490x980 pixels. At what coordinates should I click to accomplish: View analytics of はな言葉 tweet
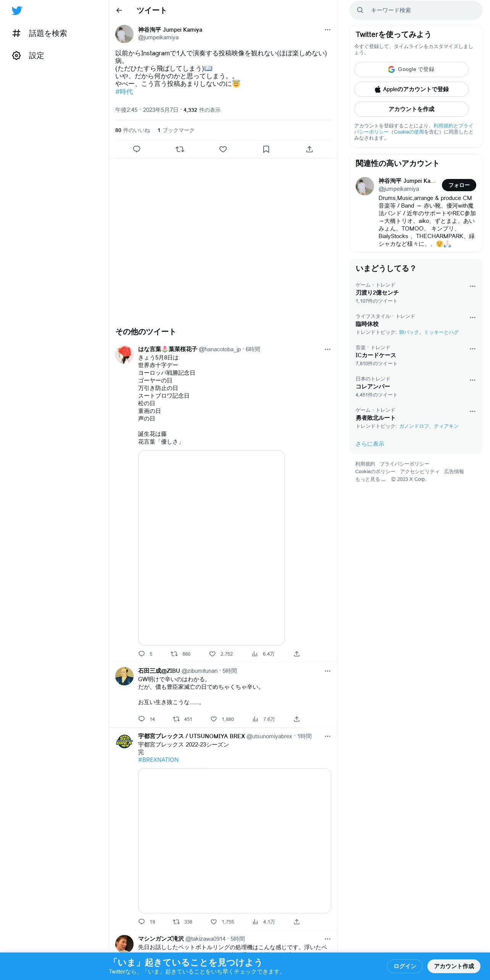pyautogui.click(x=263, y=654)
